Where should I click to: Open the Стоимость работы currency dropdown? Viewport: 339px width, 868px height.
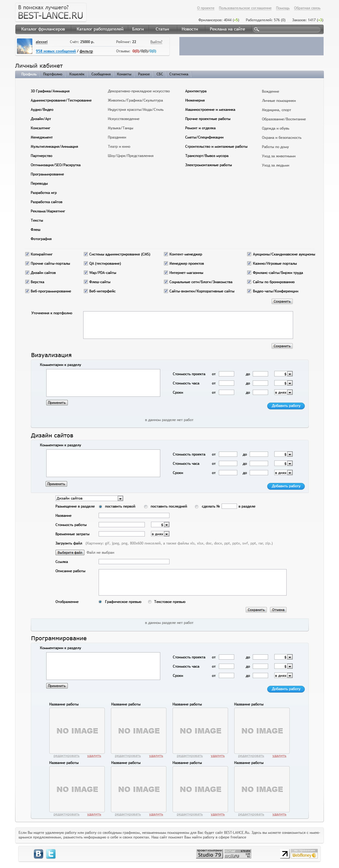coord(160,524)
